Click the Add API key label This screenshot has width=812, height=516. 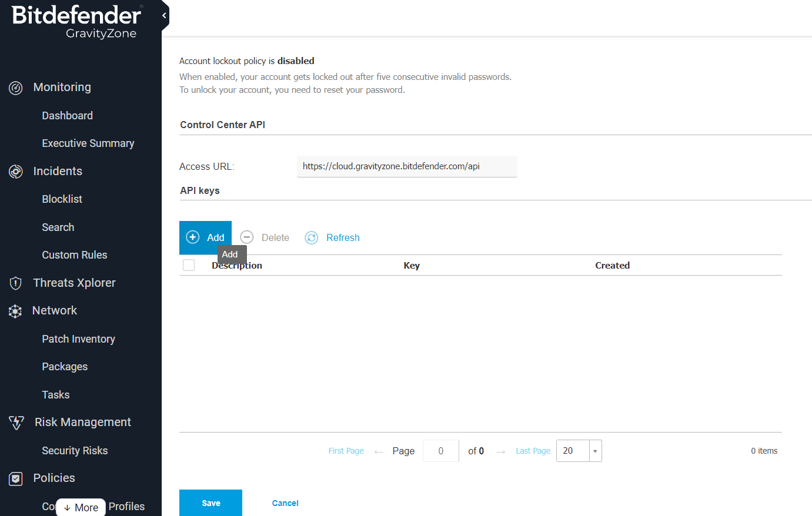[216, 237]
